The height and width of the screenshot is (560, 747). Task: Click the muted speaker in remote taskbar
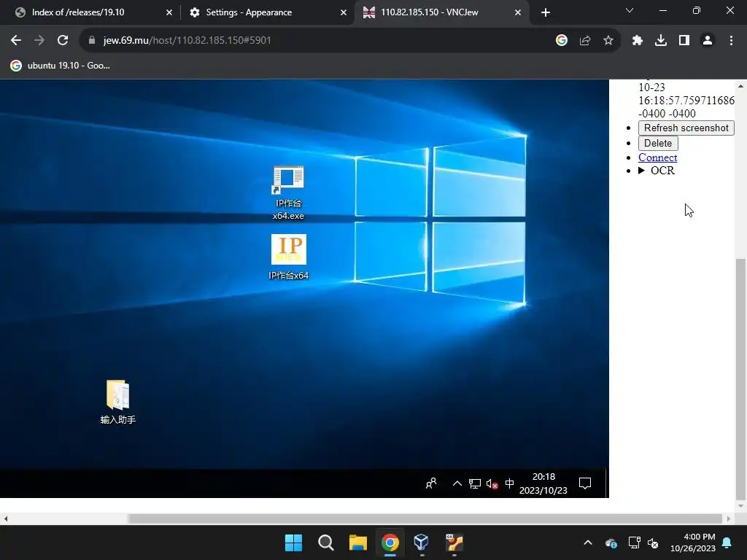(492, 484)
